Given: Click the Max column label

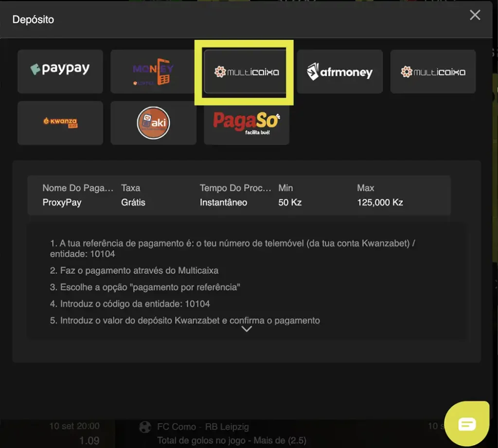Looking at the screenshot, I should 365,188.
